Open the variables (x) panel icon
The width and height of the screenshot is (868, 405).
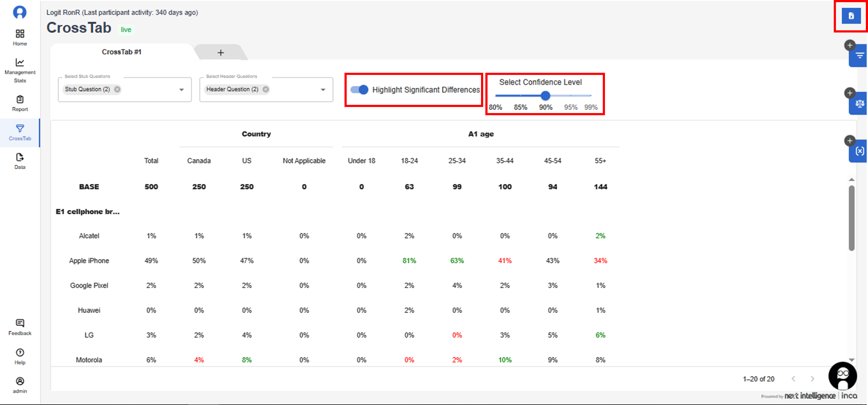859,151
